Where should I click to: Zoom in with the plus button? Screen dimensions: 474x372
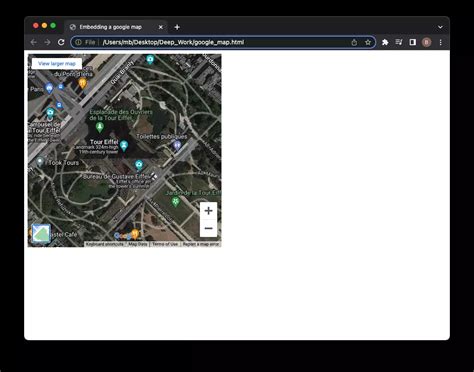[208, 211]
